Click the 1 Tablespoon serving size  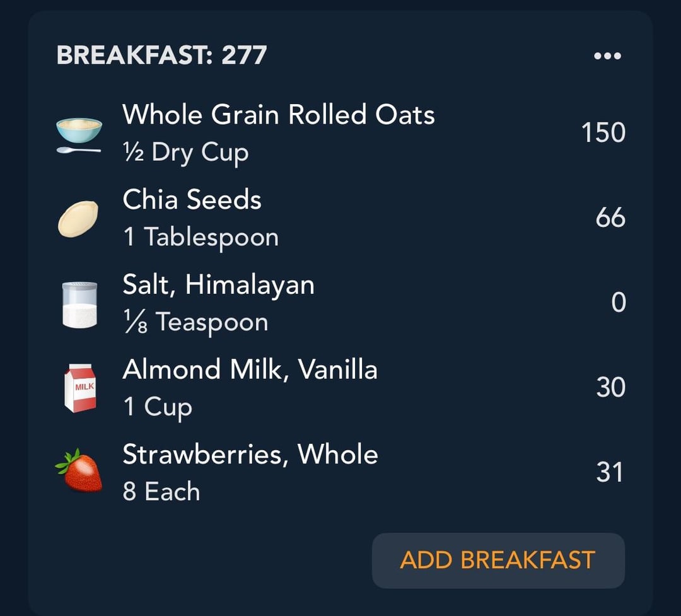[201, 237]
